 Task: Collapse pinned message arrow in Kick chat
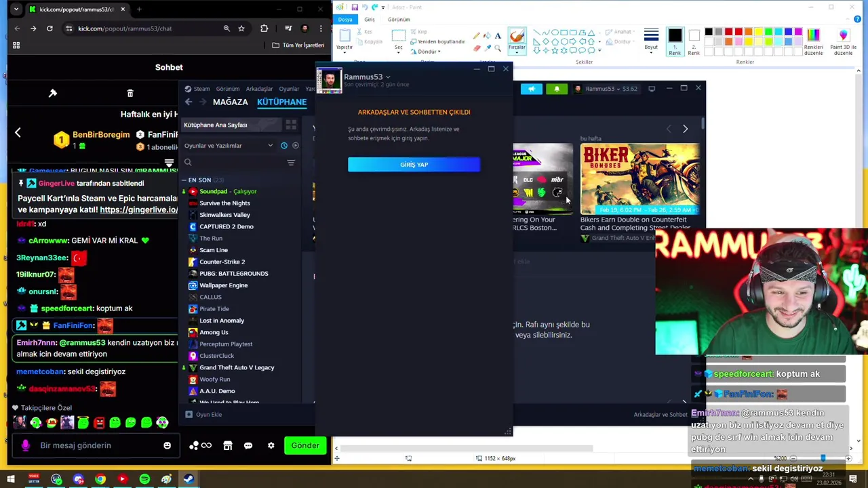(x=169, y=163)
